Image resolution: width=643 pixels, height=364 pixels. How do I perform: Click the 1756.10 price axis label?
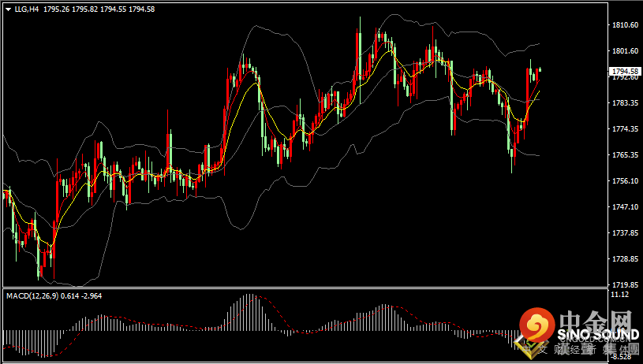pyautogui.click(x=625, y=181)
